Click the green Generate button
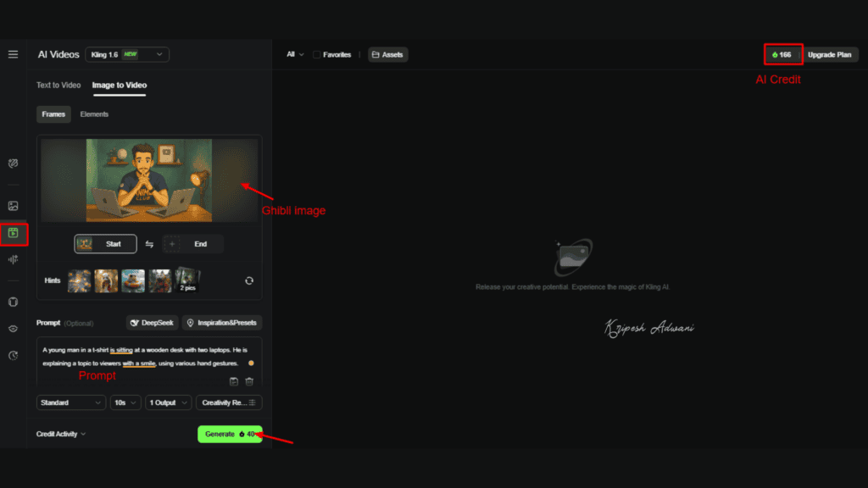The height and width of the screenshot is (488, 868). click(x=230, y=433)
